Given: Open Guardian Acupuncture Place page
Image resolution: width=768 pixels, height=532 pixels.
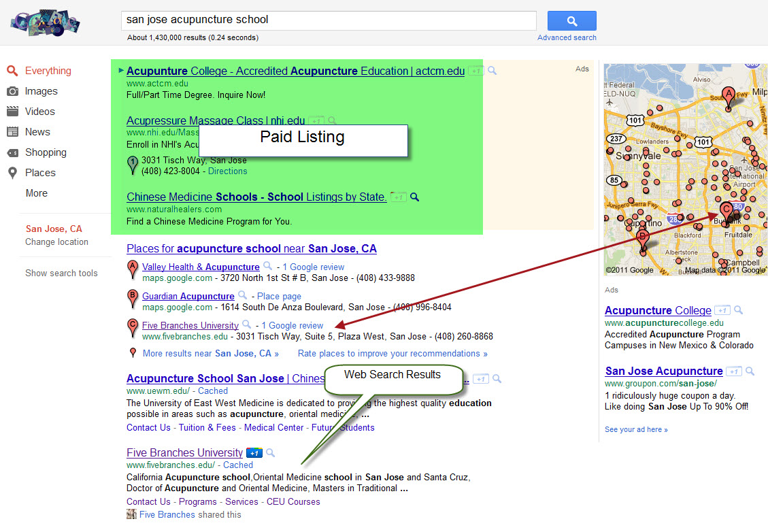Looking at the screenshot, I should pos(279,297).
